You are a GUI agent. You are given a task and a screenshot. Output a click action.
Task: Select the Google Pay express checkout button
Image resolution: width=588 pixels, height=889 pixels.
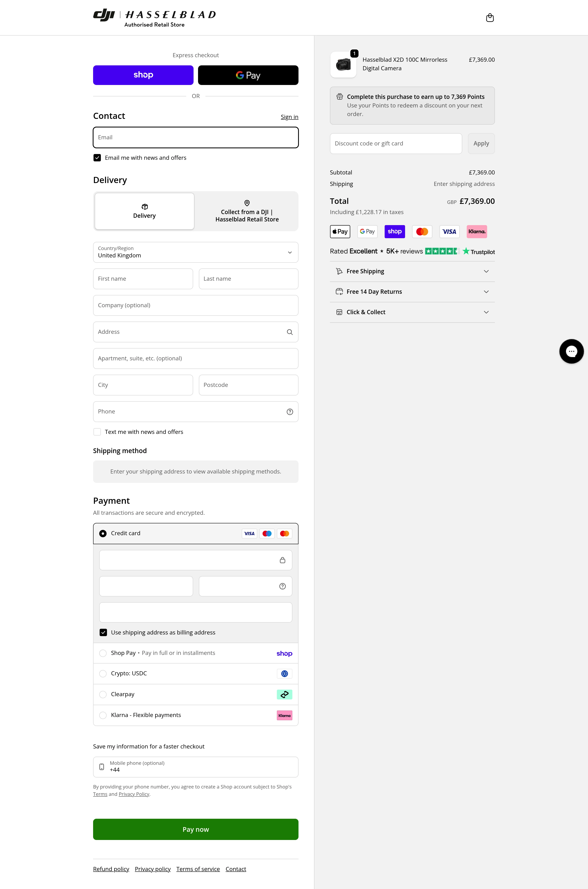pyautogui.click(x=248, y=75)
